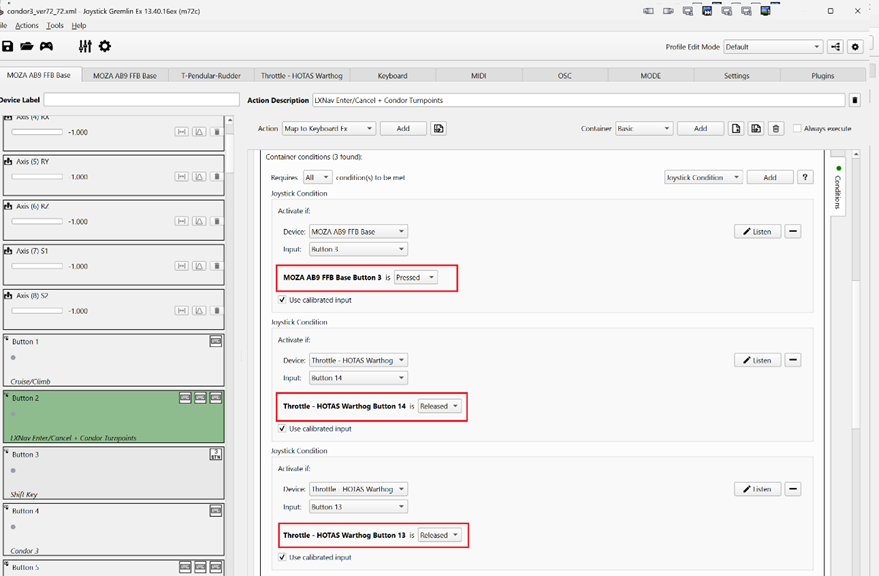879x576 pixels.
Task: Change the Pressed state dropdown
Action: pyautogui.click(x=415, y=278)
